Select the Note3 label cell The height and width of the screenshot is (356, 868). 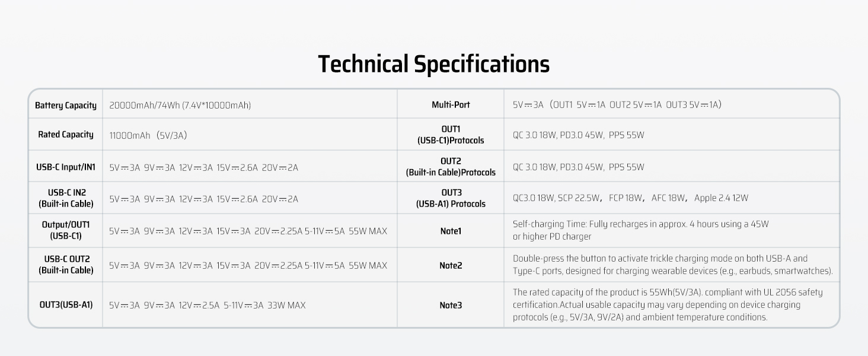(x=451, y=305)
